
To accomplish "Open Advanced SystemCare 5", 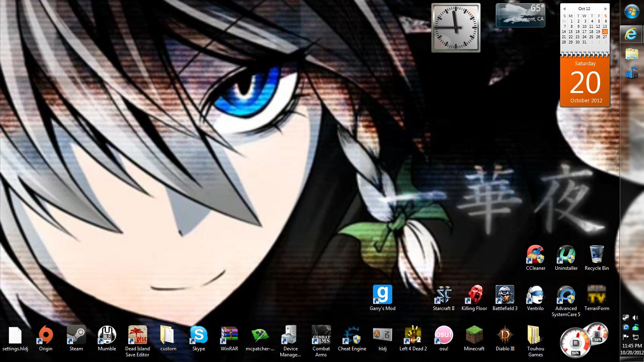I will 566,301.
